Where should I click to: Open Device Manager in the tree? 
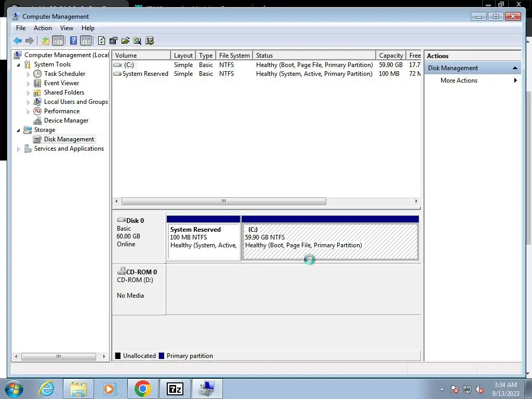66,121
